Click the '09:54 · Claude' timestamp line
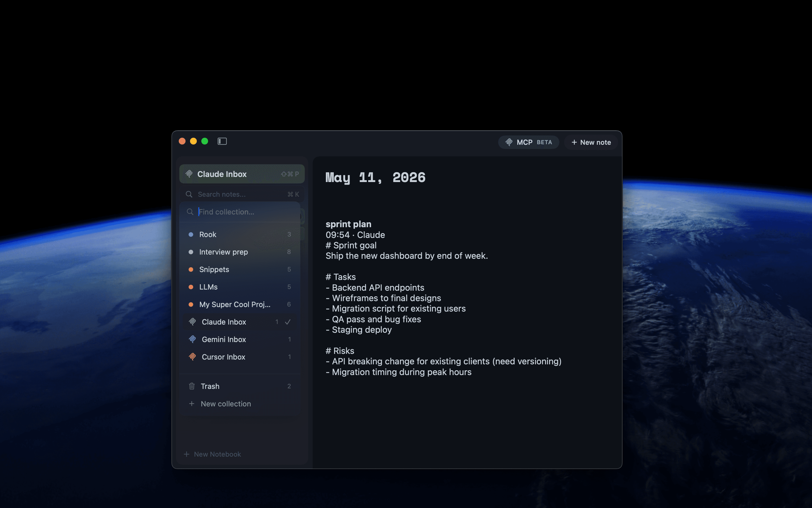The image size is (812, 508). click(x=355, y=235)
